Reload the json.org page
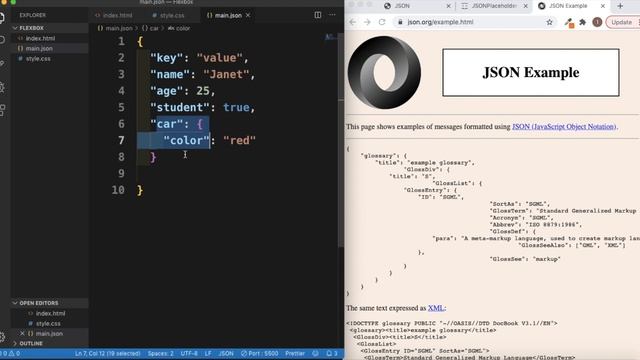The image size is (640, 360). pos(382,22)
